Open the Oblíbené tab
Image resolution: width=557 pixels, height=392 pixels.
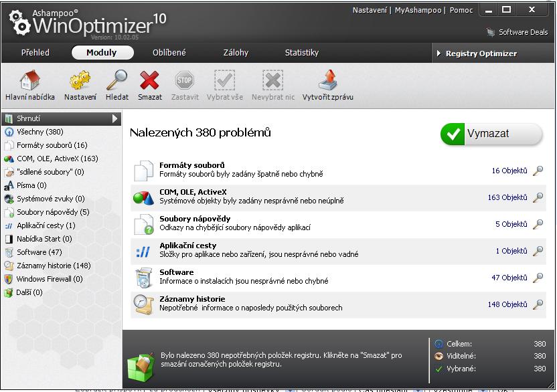pyautogui.click(x=169, y=53)
